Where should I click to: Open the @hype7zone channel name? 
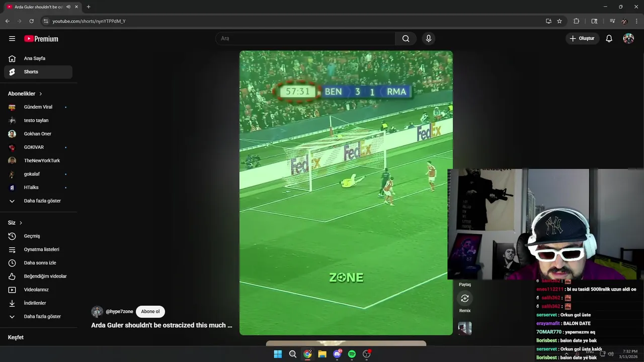pos(119,312)
